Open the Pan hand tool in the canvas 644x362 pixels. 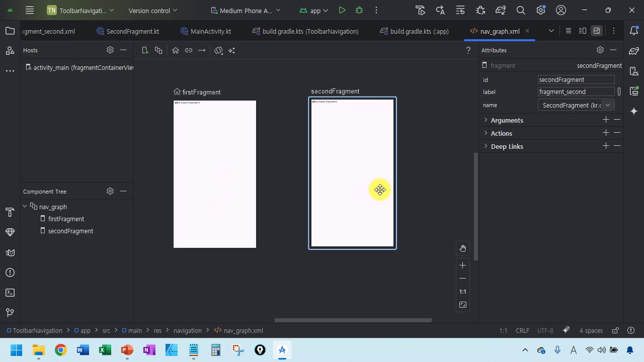pos(463,248)
